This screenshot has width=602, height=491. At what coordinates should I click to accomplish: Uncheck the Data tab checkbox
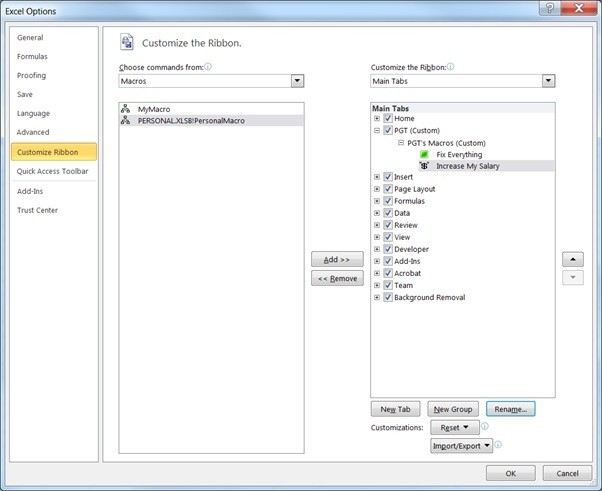click(388, 213)
